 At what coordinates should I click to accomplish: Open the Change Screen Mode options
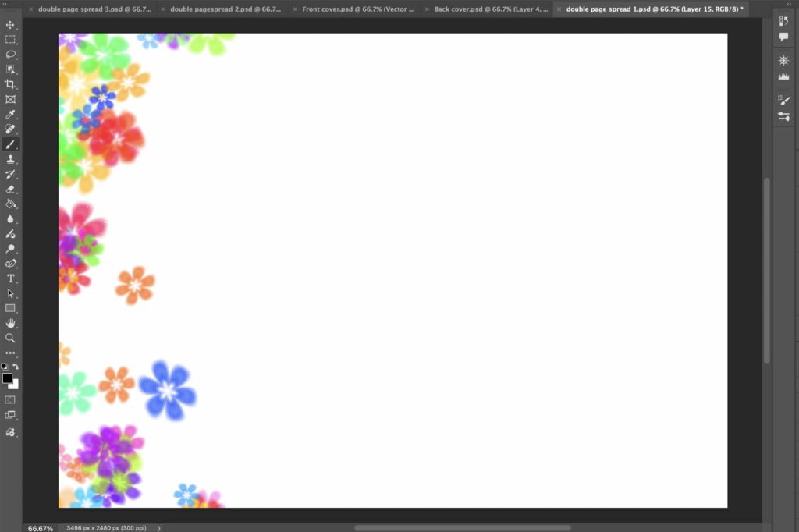tap(11, 415)
